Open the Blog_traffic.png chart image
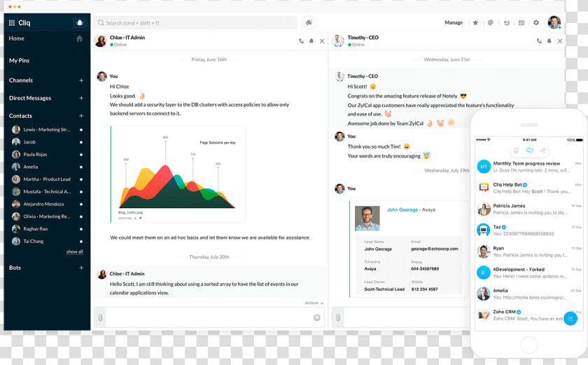Screen dimensions: 588x365 178,174
